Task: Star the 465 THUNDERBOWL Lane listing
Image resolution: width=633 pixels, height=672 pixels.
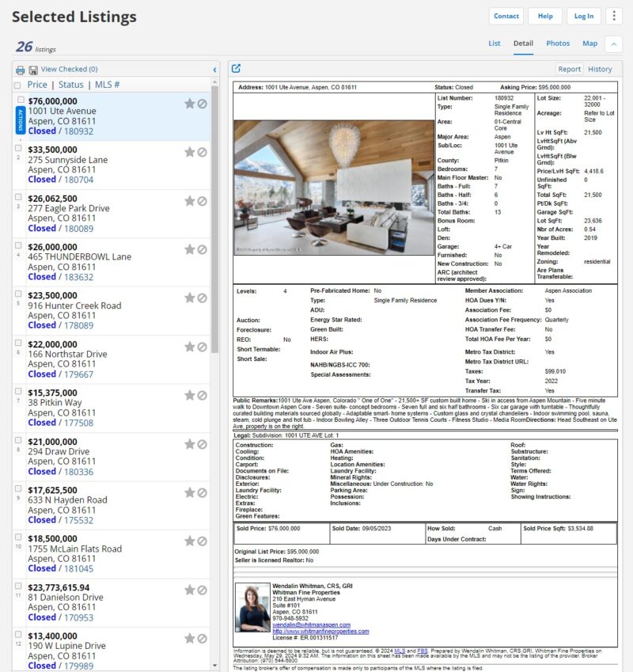Action: tap(189, 249)
